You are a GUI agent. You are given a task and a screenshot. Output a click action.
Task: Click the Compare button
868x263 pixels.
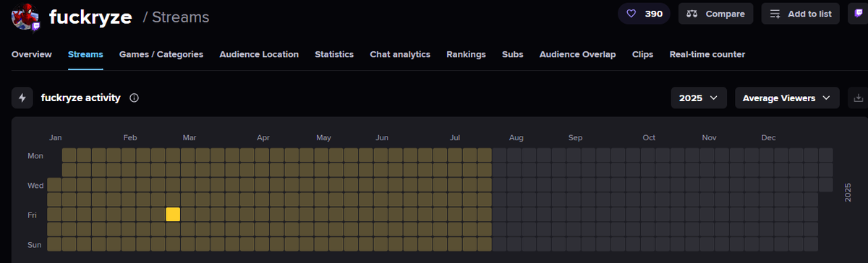pos(715,14)
